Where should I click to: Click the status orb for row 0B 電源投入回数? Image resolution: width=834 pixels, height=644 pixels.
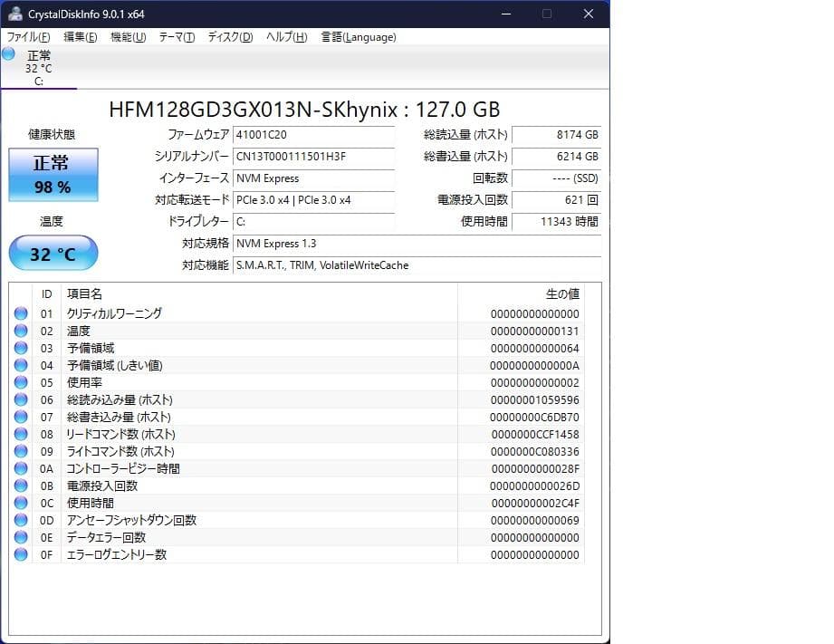[x=21, y=485]
